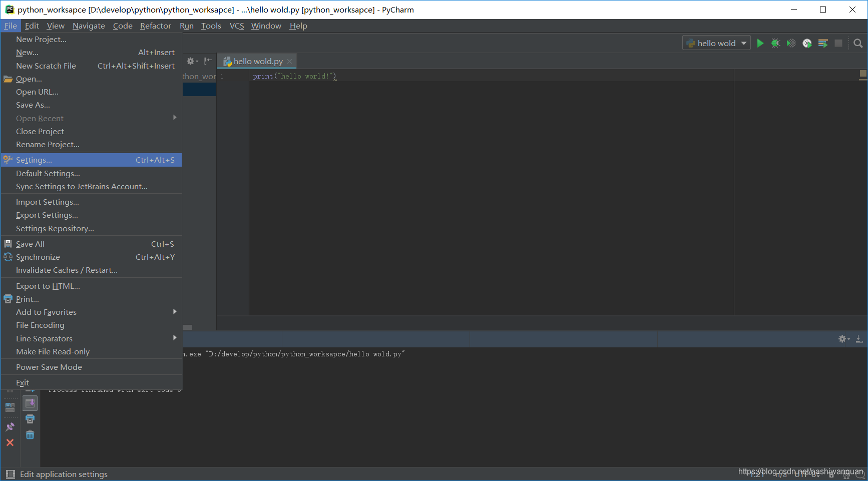
Task: Select Close Project entry
Action: coord(91,131)
